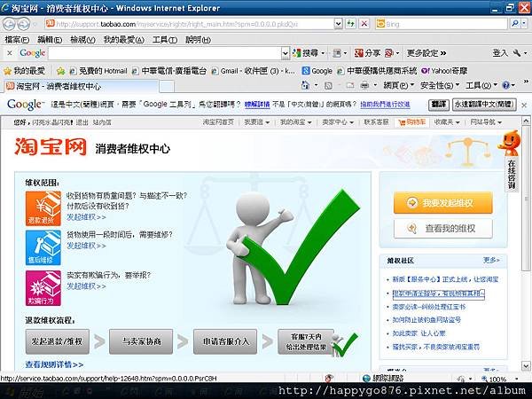Dismiss the Google translate bar with X
532x399 pixels.
tap(524, 106)
